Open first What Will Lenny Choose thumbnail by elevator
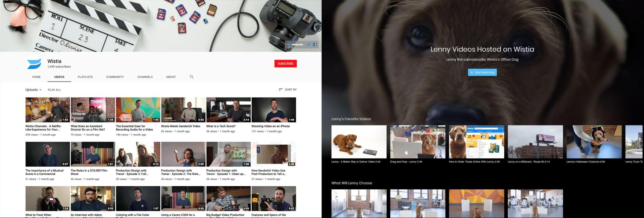The image size is (644, 218). [x=359, y=204]
